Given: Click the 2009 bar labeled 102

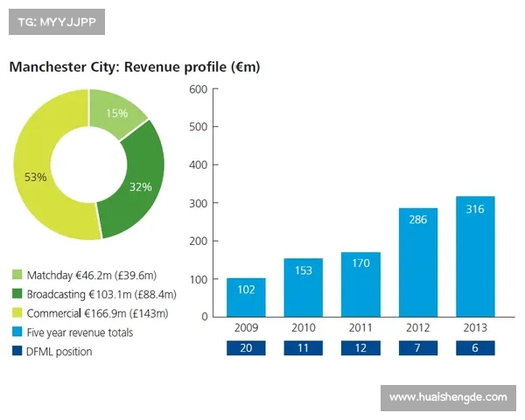Looking at the screenshot, I should click(246, 297).
